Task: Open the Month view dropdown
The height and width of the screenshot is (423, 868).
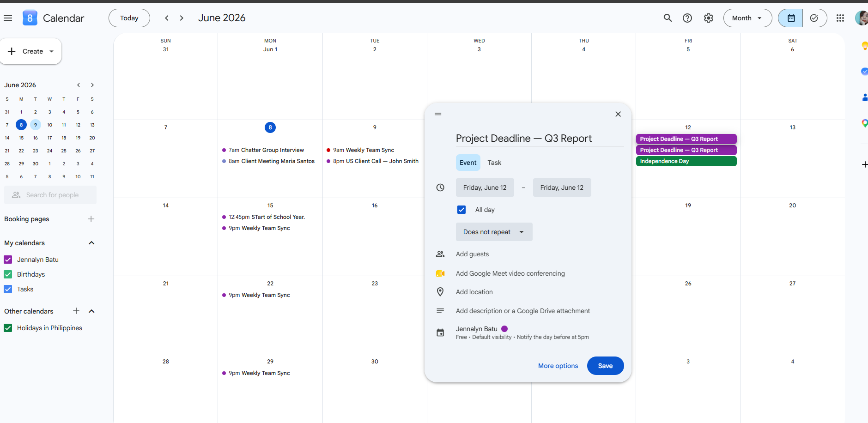Action: 747,18
